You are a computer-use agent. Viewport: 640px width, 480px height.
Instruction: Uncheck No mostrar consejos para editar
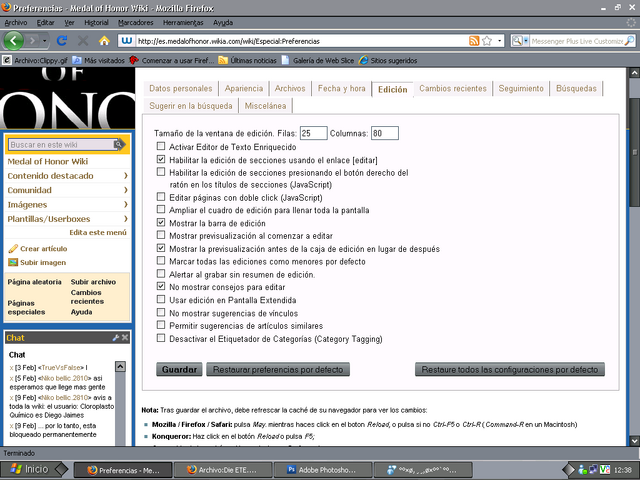(x=161, y=286)
